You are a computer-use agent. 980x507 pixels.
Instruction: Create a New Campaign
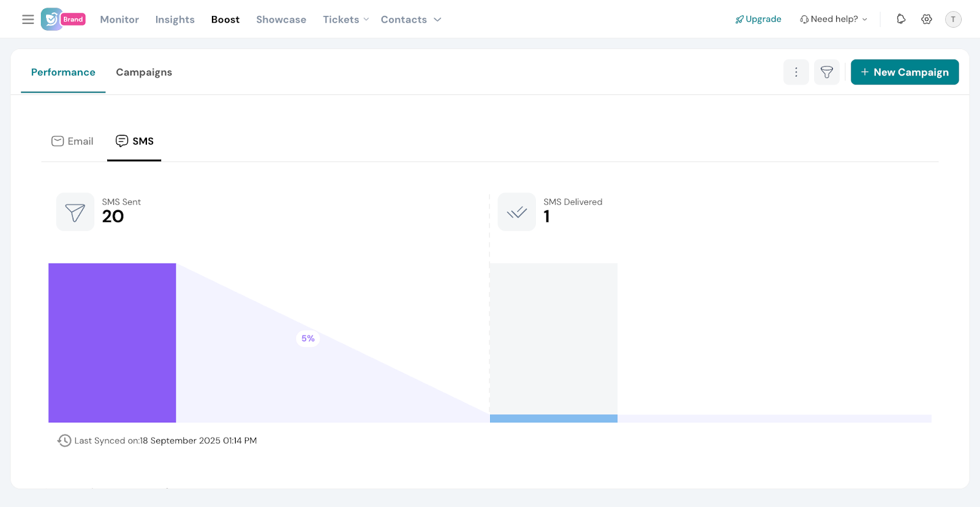pos(905,72)
